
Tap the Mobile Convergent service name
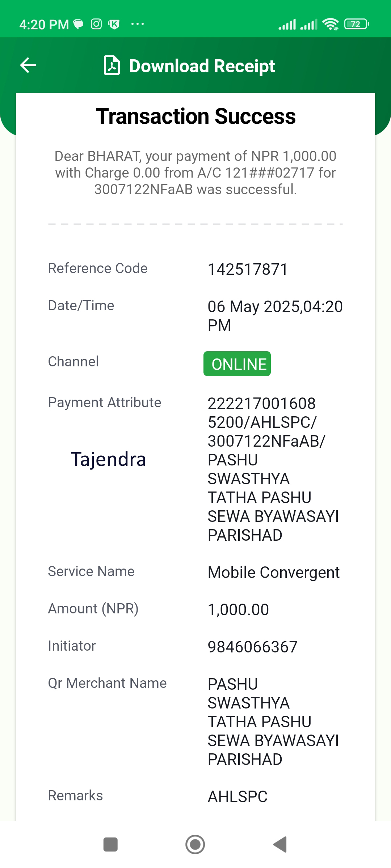(x=274, y=573)
